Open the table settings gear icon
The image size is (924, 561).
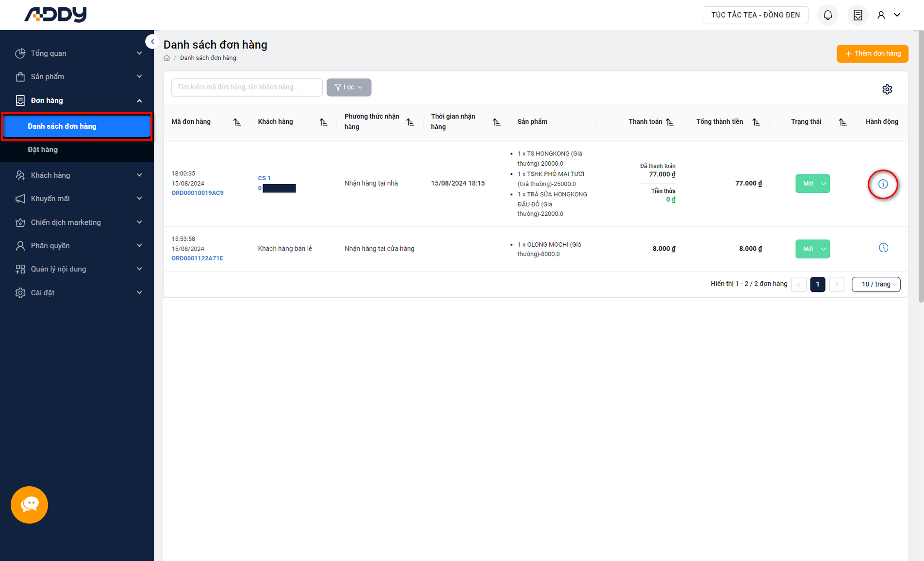tap(887, 89)
